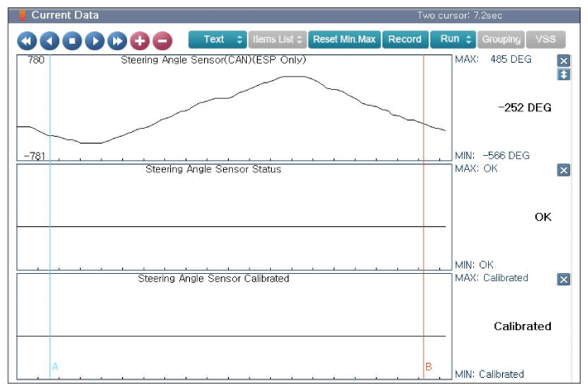Click the Reset Min.Max button
The width and height of the screenshot is (588, 391).
click(x=344, y=40)
